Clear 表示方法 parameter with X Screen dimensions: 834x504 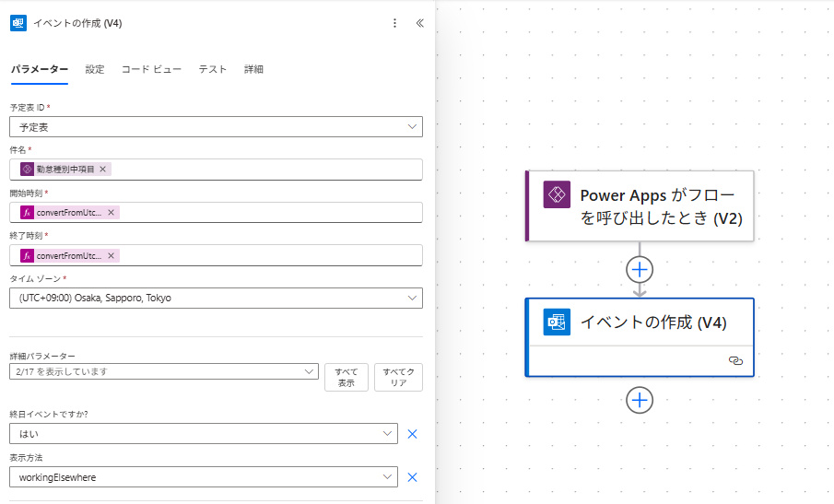pyautogui.click(x=412, y=477)
